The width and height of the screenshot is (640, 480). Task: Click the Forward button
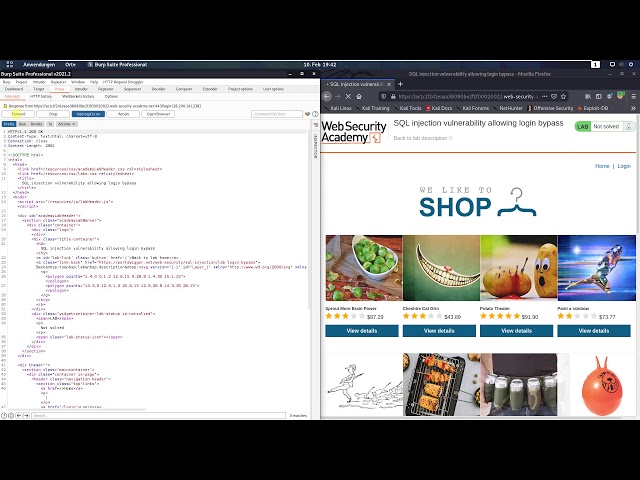click(x=18, y=114)
